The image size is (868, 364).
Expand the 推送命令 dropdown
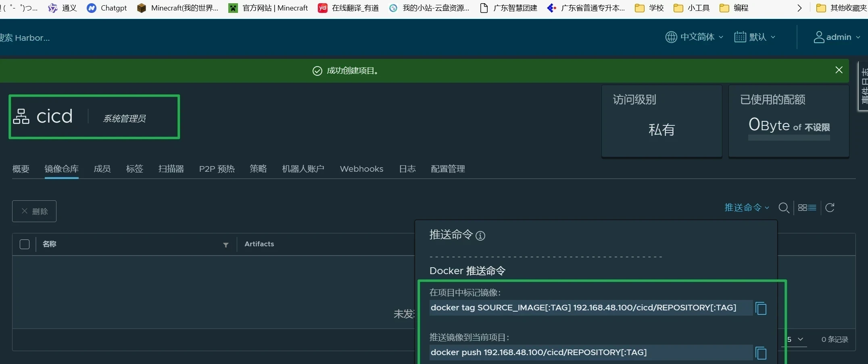tap(747, 208)
